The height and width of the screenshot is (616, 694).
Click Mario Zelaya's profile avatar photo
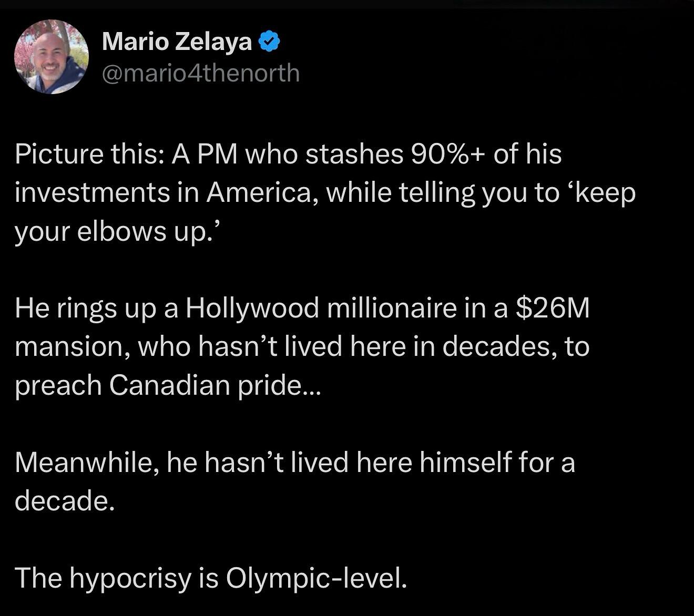point(51,57)
